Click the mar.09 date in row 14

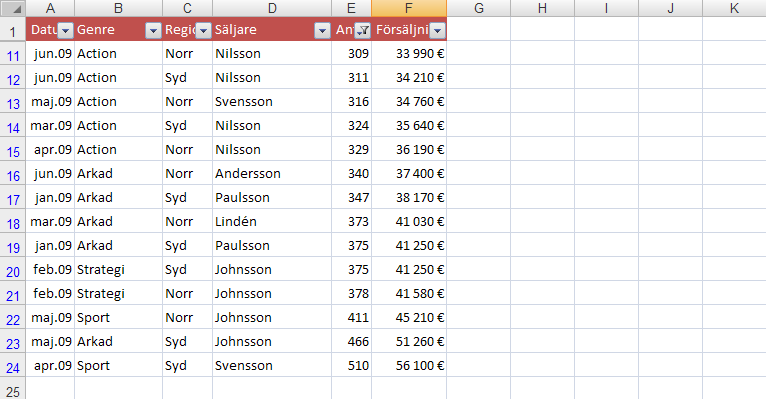click(x=50, y=125)
